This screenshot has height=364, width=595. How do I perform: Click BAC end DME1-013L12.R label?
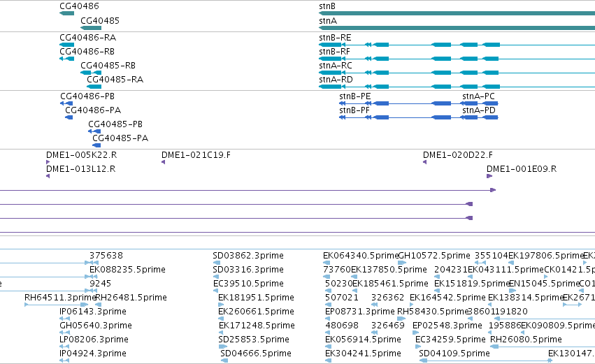click(x=81, y=169)
